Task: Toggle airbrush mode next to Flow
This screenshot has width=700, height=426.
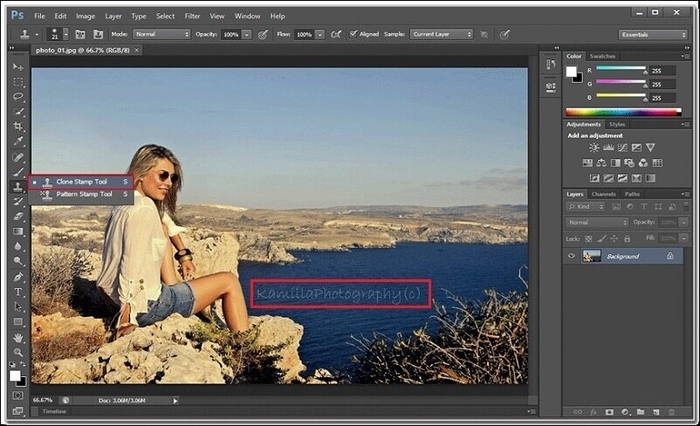Action: (x=337, y=34)
